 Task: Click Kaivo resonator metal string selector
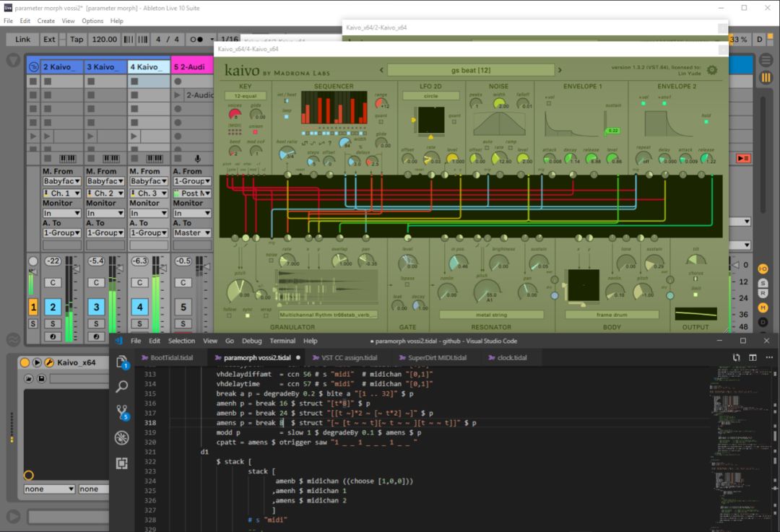point(492,315)
